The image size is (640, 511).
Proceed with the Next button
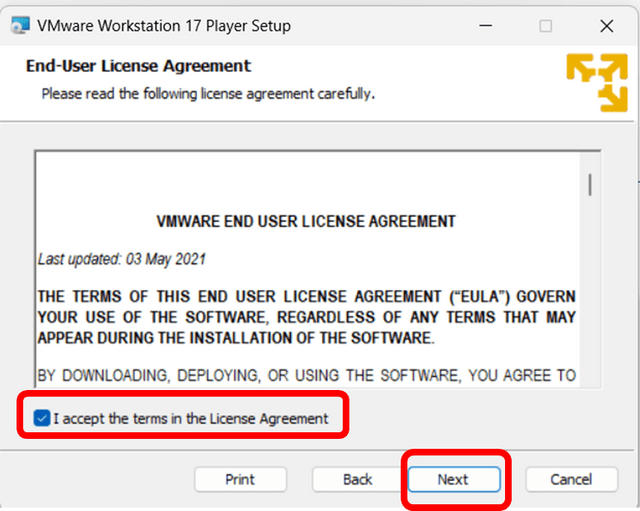(452, 479)
